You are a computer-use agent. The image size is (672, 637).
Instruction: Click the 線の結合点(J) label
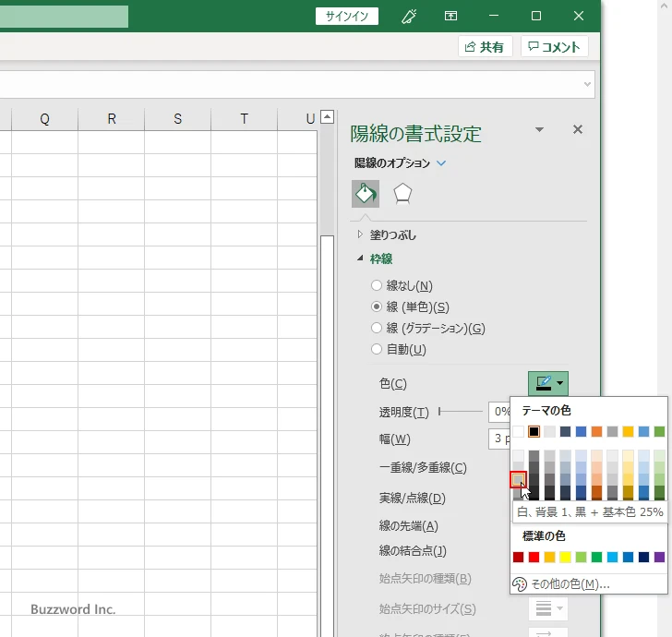pyautogui.click(x=413, y=550)
